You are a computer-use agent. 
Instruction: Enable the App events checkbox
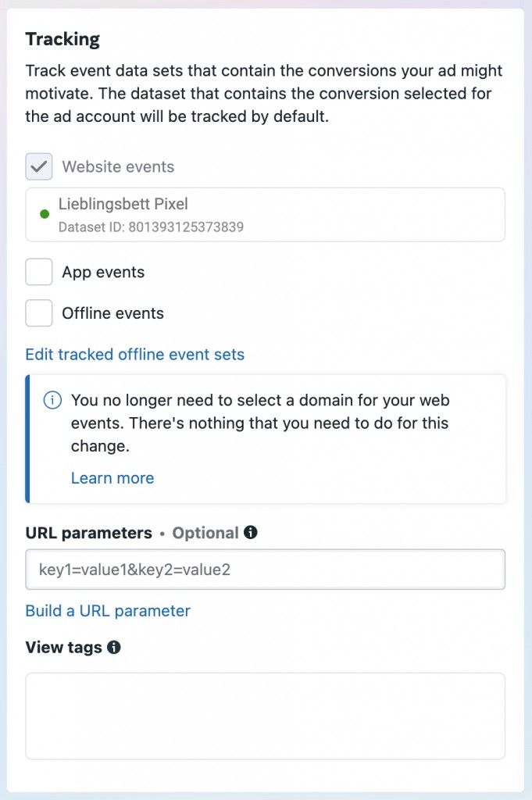tap(39, 273)
